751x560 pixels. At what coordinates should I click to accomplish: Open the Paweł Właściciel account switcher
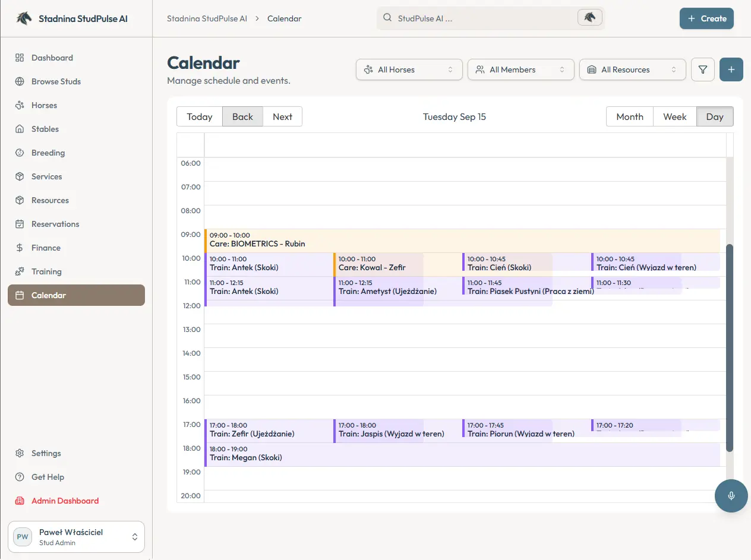[x=76, y=537]
